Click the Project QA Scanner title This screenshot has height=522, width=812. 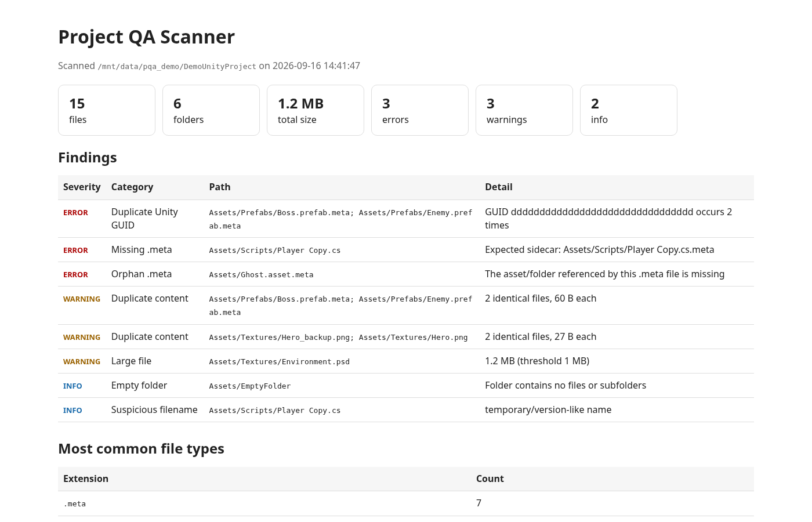[x=146, y=37]
